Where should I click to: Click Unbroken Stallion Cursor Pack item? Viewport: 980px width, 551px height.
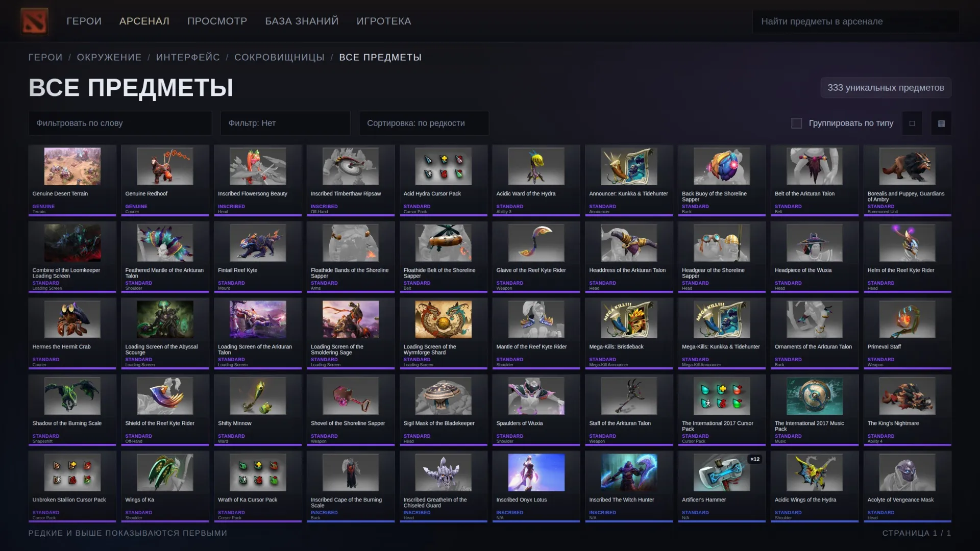point(72,486)
